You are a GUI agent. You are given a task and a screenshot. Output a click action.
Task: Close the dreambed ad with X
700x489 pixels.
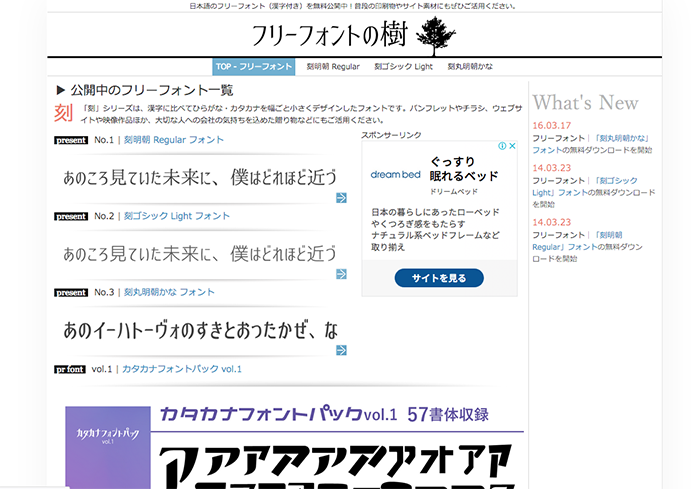(512, 146)
